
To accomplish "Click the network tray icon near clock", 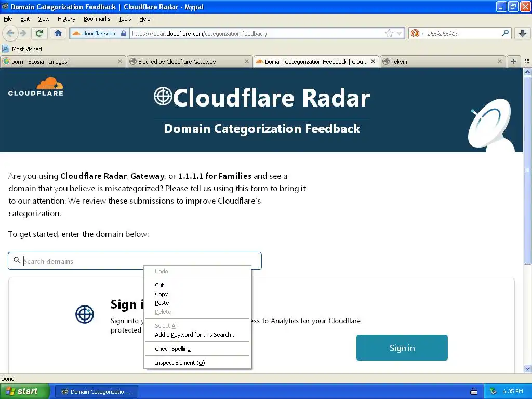I will tap(494, 392).
